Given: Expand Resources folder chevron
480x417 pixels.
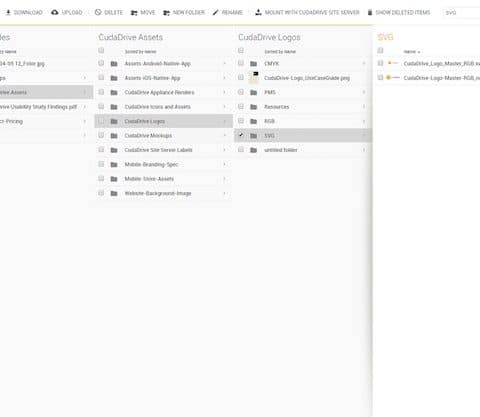Looking at the screenshot, I should [364, 107].
